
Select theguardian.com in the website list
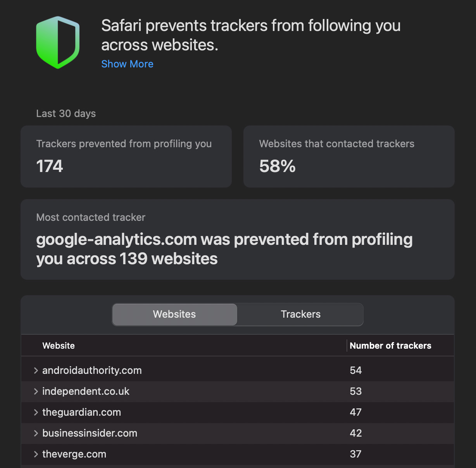[x=81, y=412]
